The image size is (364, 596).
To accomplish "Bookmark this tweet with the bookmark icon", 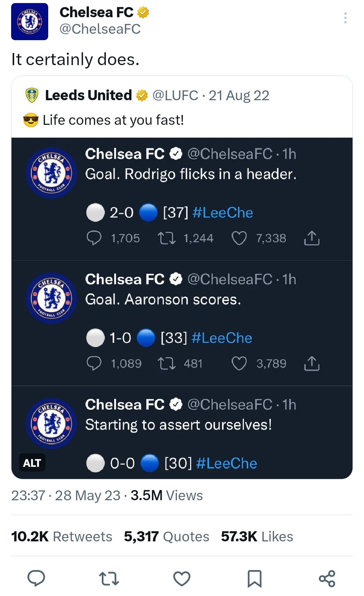I will [x=254, y=578].
